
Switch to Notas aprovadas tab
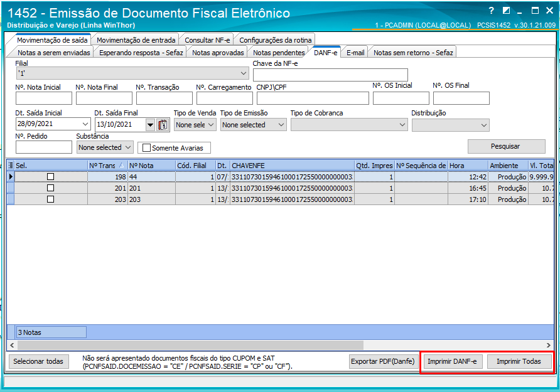(218, 53)
